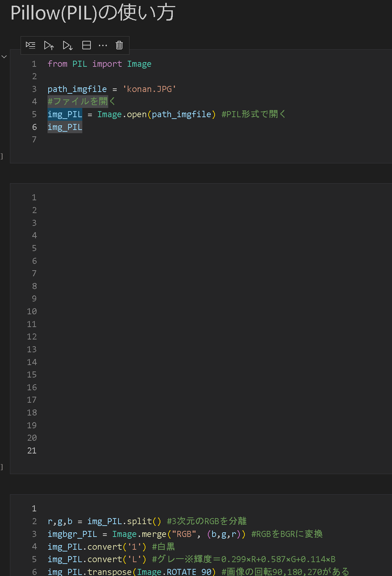Click the Image.merge call
Screen dimensions: 392x576
point(139,534)
